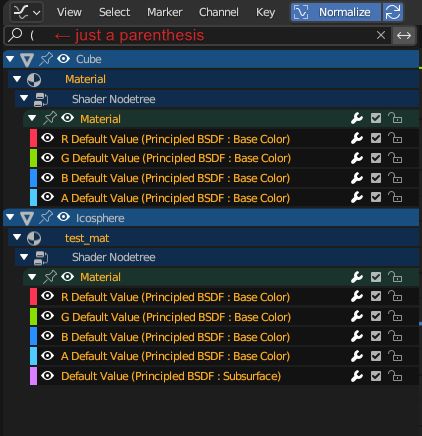Collapse the Cube object channel
422x436 pixels.
click(x=10, y=59)
